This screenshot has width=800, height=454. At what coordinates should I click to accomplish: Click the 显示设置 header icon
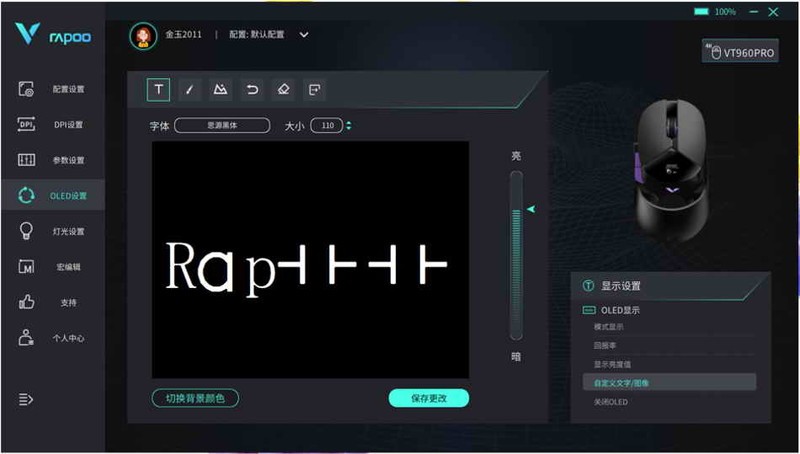(588, 286)
